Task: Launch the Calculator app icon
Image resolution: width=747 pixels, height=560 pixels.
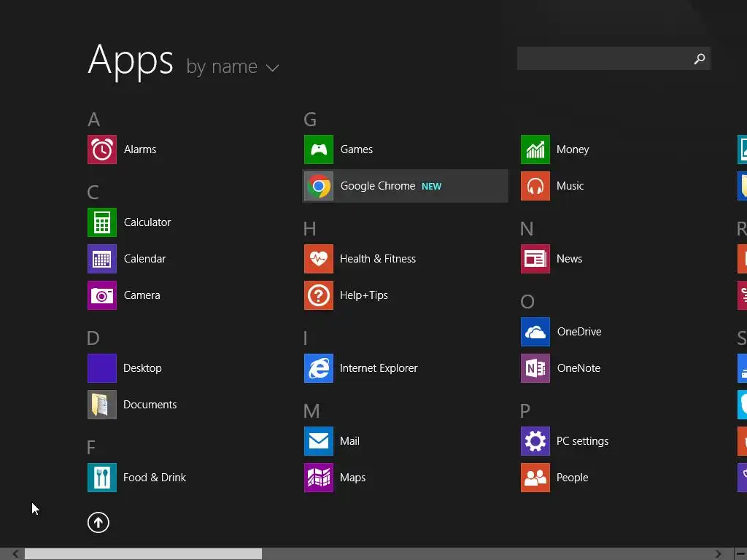Action: (x=102, y=222)
